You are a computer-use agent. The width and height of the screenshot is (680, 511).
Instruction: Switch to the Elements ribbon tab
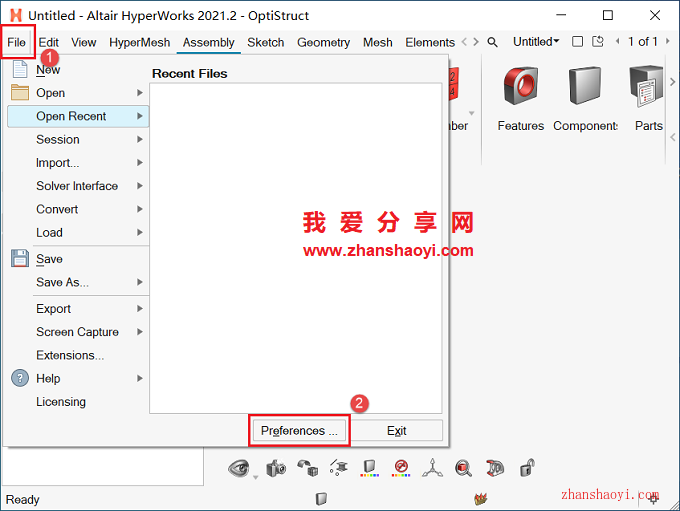pyautogui.click(x=430, y=42)
